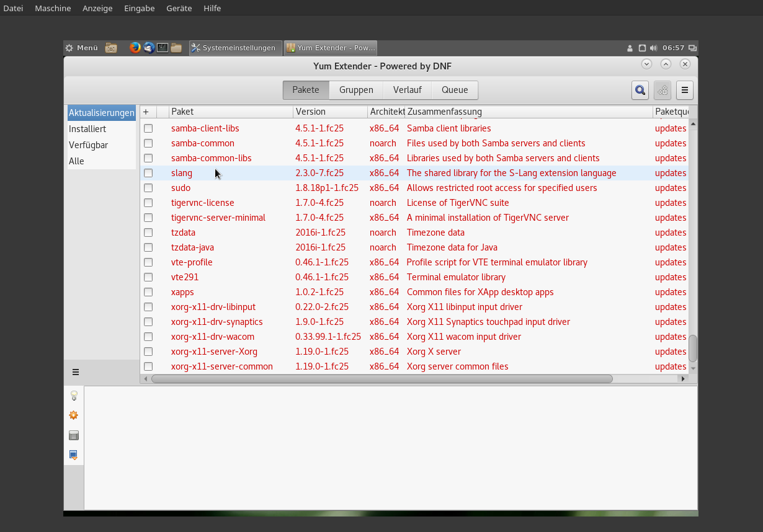Open the hamburger main menu button
Viewport: 763px width, 532px height.
pos(685,90)
